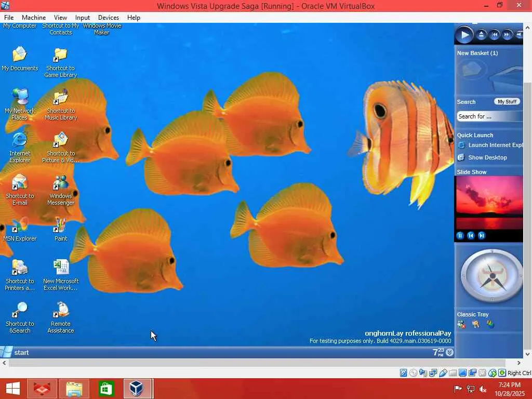Open the My Documents desktop icon
Screen dimensions: 532x399
(20, 59)
